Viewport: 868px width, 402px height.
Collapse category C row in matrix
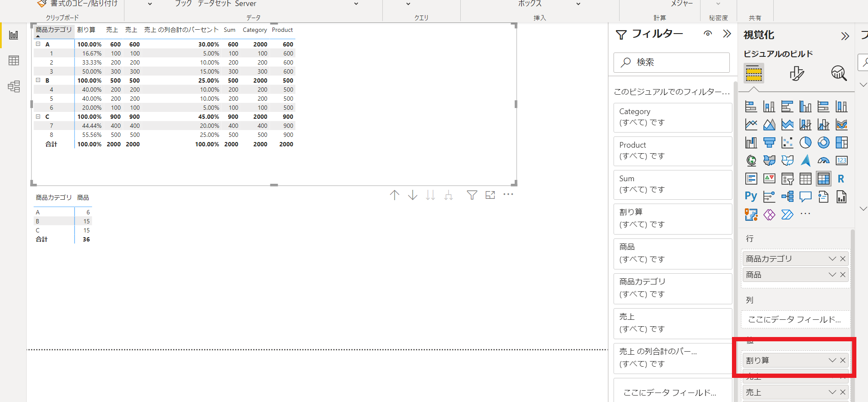(x=38, y=117)
